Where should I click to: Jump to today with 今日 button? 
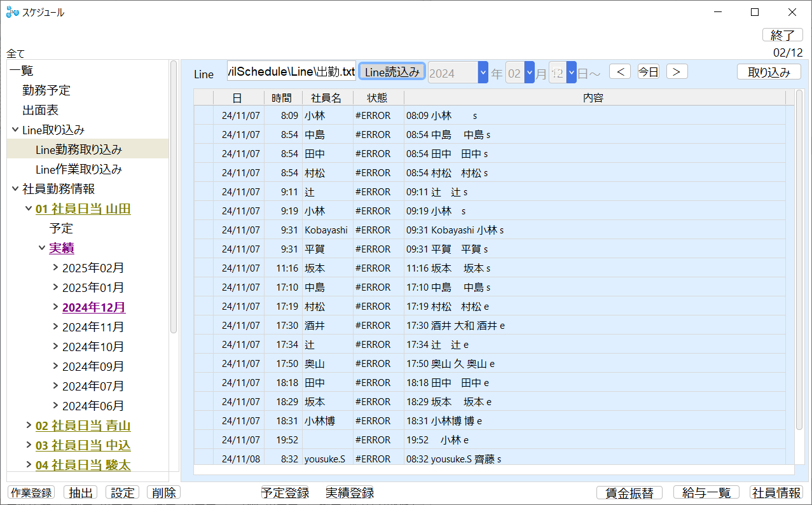coord(648,72)
